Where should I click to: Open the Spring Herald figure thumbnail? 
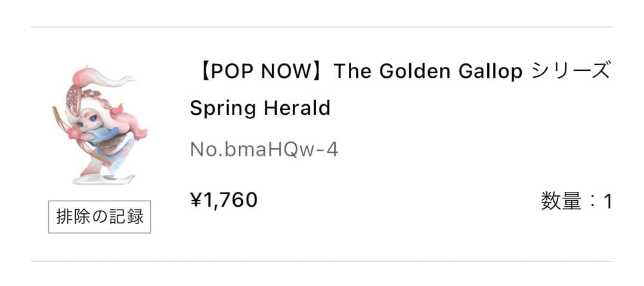[99, 125]
